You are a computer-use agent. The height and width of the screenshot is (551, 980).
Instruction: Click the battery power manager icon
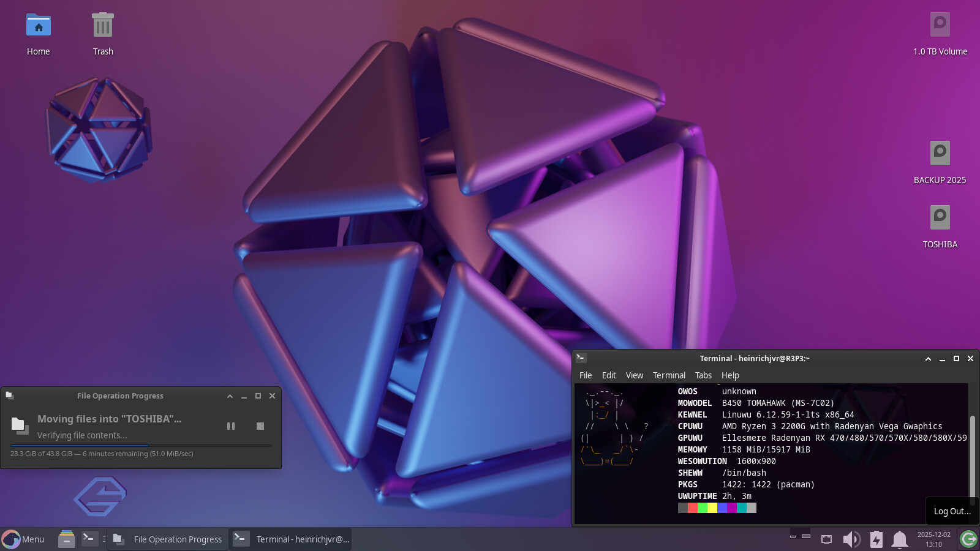(x=876, y=539)
